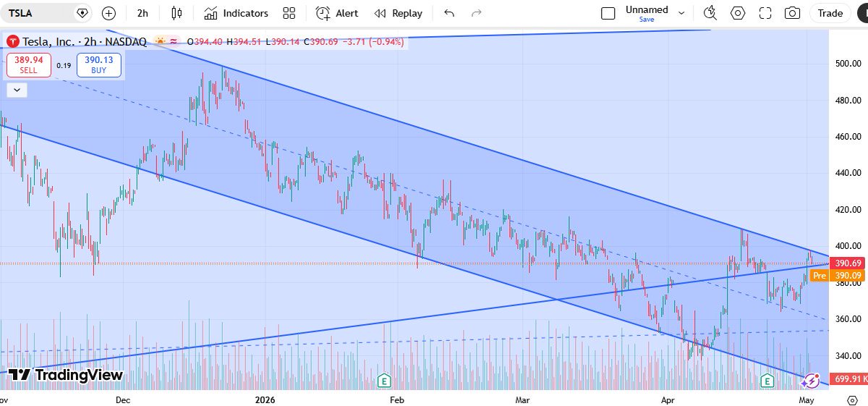Change chart style with the candles icon
The height and width of the screenshot is (406, 868).
pos(176,13)
